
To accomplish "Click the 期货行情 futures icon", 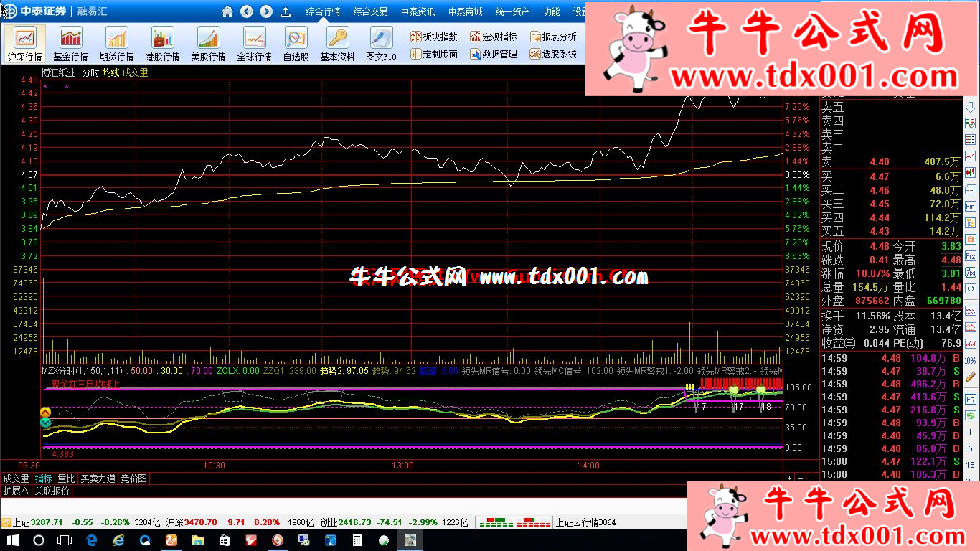I will (x=116, y=44).
